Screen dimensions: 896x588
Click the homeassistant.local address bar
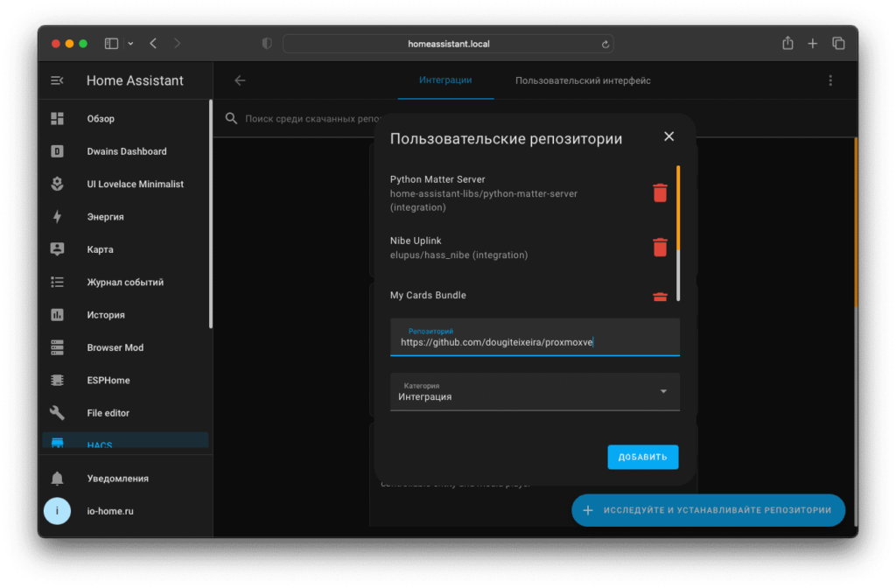[449, 44]
